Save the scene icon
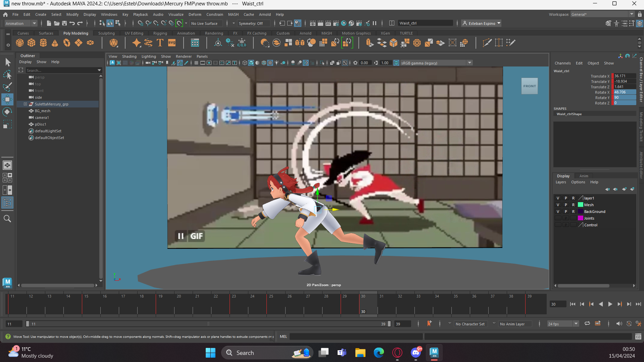This screenshot has width=644, height=362. (64, 23)
